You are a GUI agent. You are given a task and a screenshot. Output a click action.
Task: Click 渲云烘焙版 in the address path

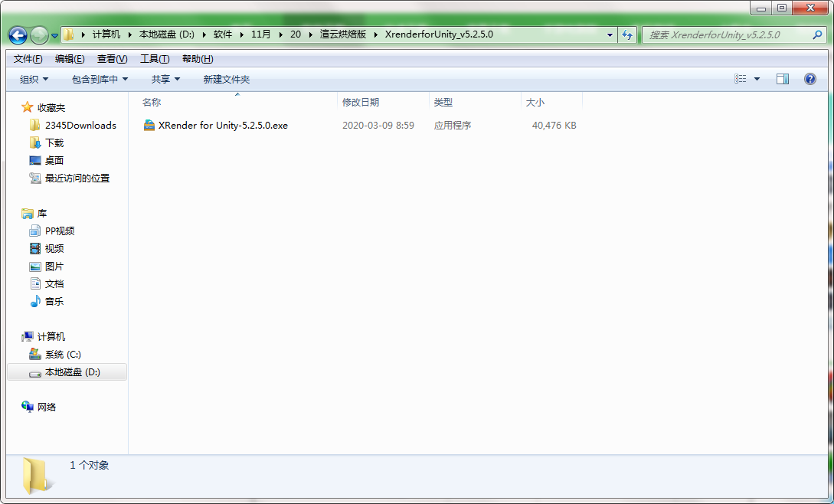[x=343, y=34]
